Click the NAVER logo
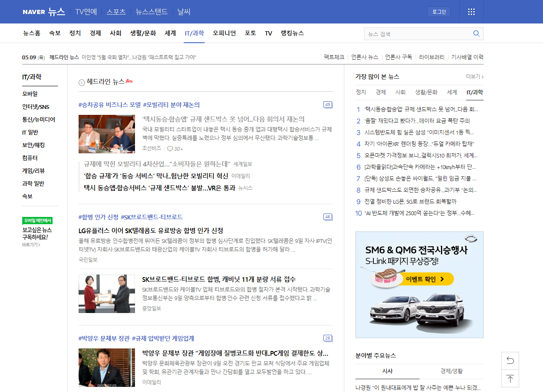 point(34,12)
